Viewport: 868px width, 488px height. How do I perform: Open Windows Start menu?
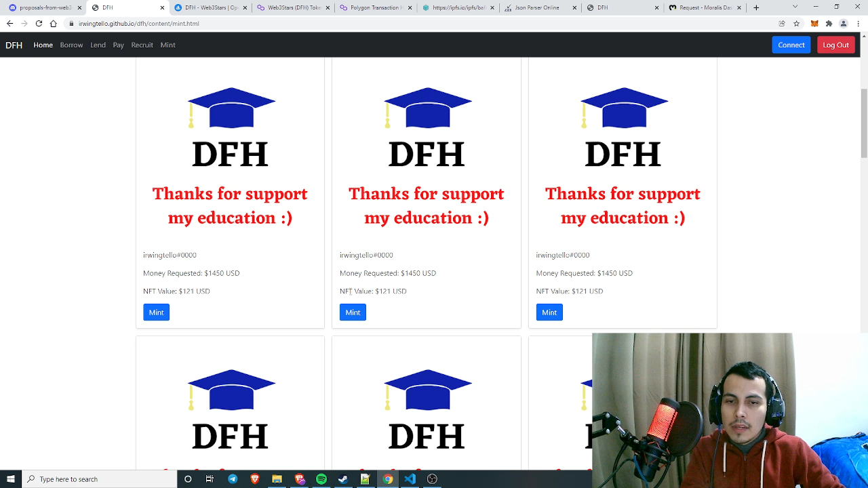[11, 479]
